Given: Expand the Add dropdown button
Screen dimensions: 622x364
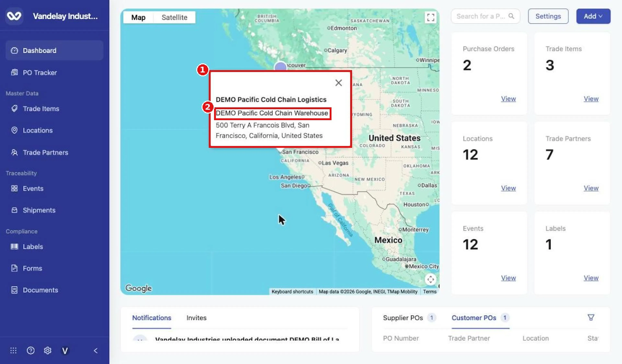Looking at the screenshot, I should click(593, 16).
